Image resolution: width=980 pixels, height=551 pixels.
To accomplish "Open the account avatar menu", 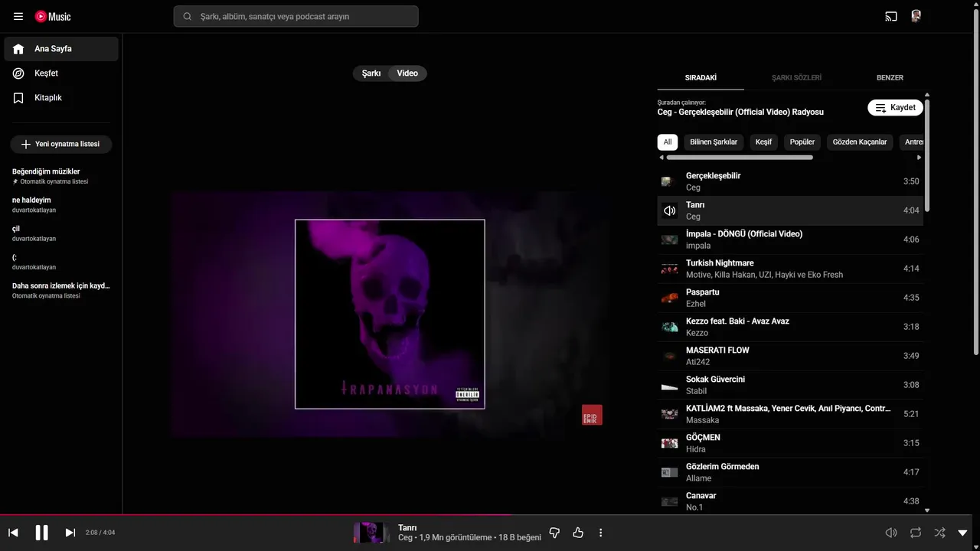I will point(916,16).
